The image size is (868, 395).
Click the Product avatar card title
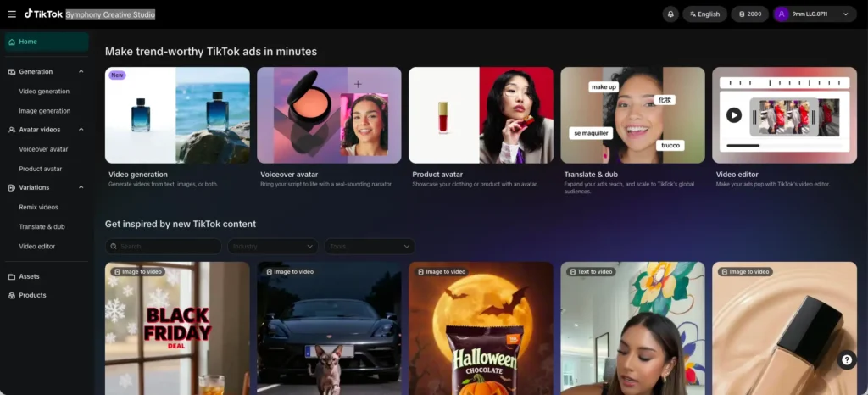click(x=437, y=175)
